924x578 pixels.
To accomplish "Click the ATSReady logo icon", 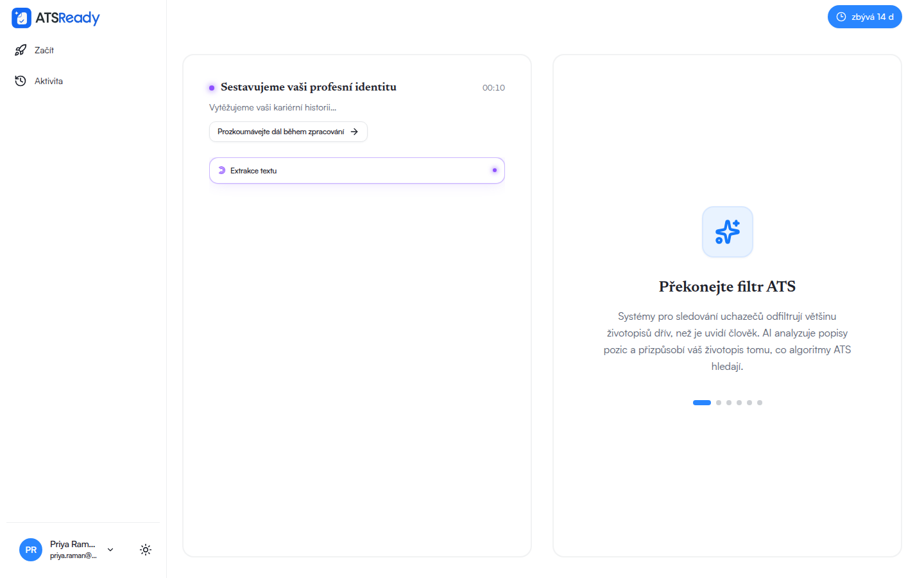I will [21, 18].
